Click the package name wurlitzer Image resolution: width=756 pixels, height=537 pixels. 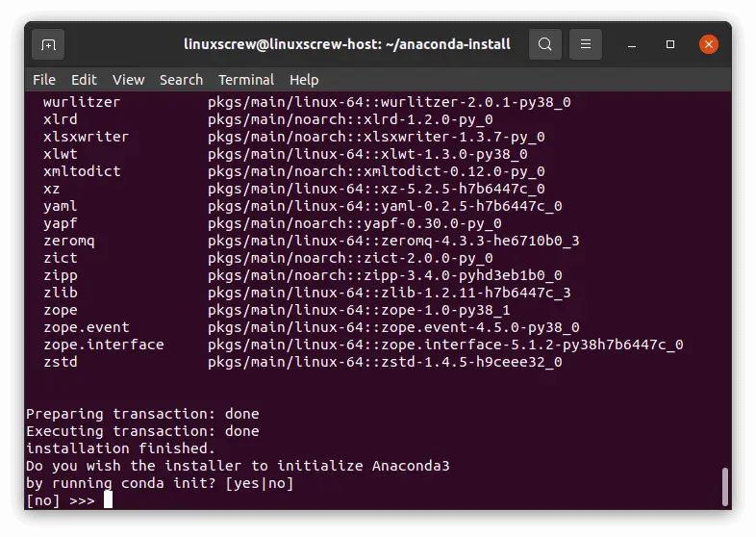click(x=82, y=102)
